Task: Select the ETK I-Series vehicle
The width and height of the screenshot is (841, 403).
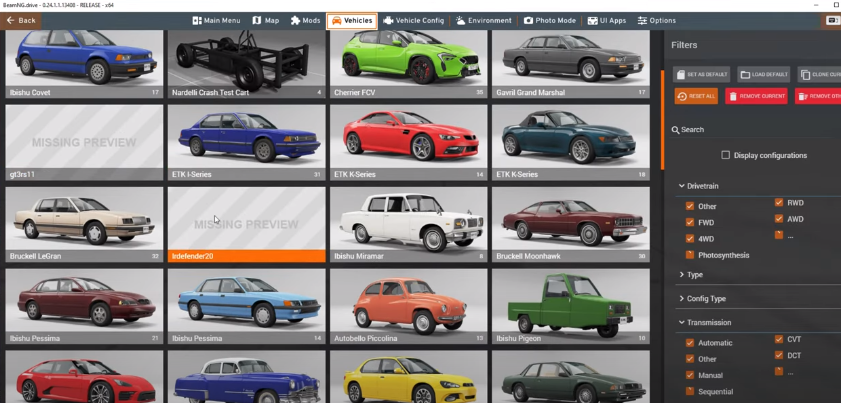Action: (247, 142)
